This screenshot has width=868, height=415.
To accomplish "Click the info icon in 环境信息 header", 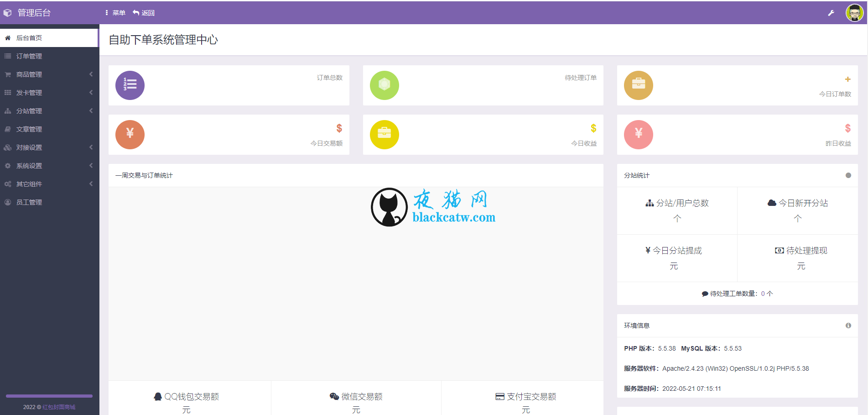I will [848, 326].
